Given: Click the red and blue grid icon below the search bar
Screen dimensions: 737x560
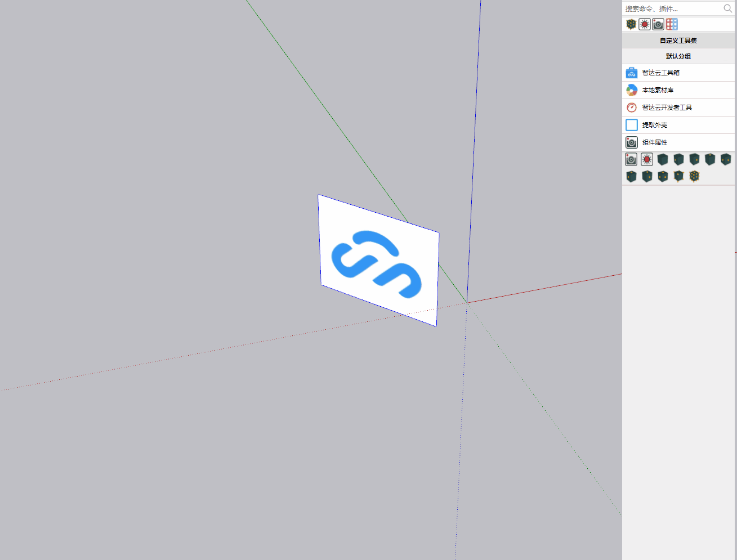Looking at the screenshot, I should pos(671,24).
